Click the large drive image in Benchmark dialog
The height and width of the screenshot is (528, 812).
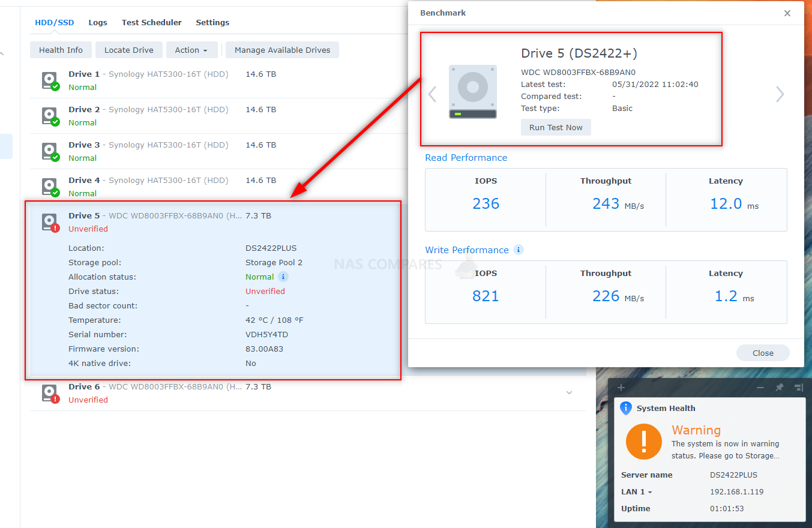coord(473,91)
